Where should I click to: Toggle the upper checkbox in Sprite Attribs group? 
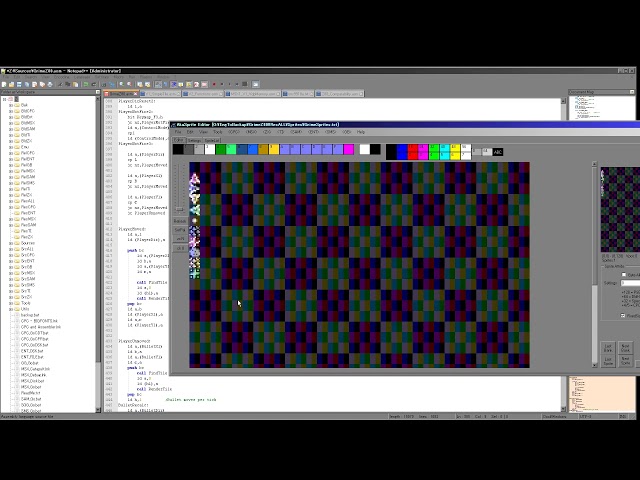point(624,275)
